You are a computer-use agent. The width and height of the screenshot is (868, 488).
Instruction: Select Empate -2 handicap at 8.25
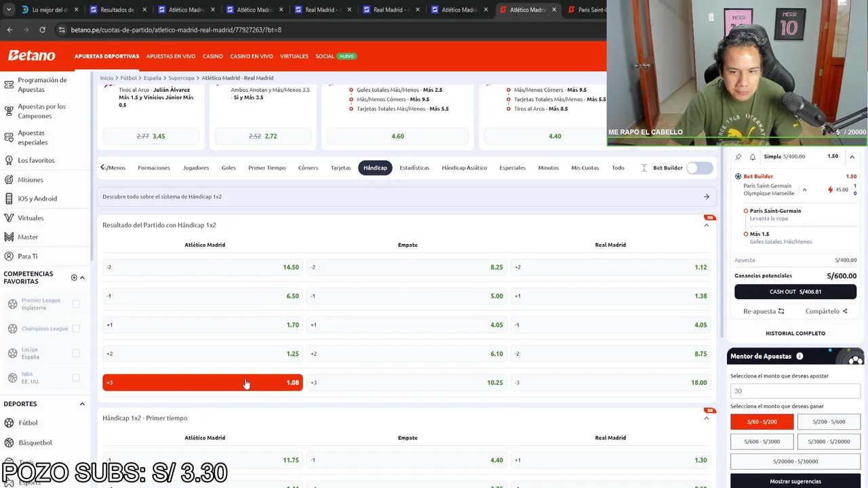pyautogui.click(x=407, y=267)
